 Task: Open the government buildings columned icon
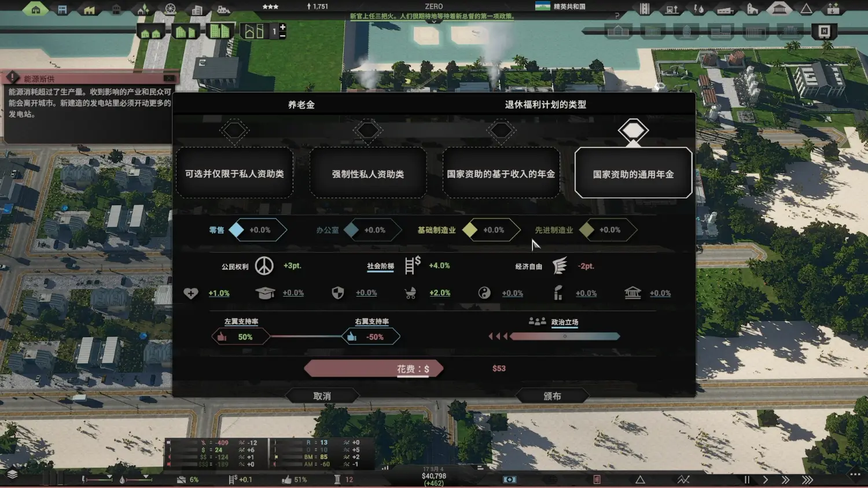pos(779,9)
